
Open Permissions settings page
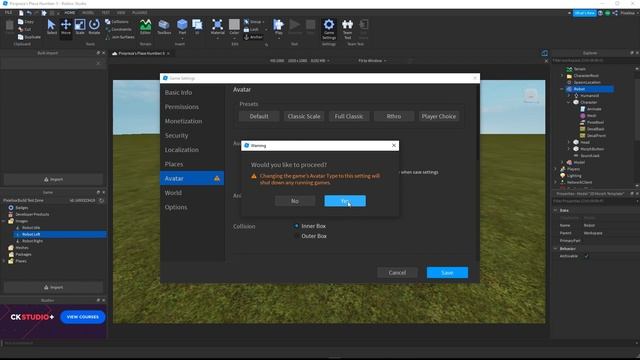coord(182,107)
